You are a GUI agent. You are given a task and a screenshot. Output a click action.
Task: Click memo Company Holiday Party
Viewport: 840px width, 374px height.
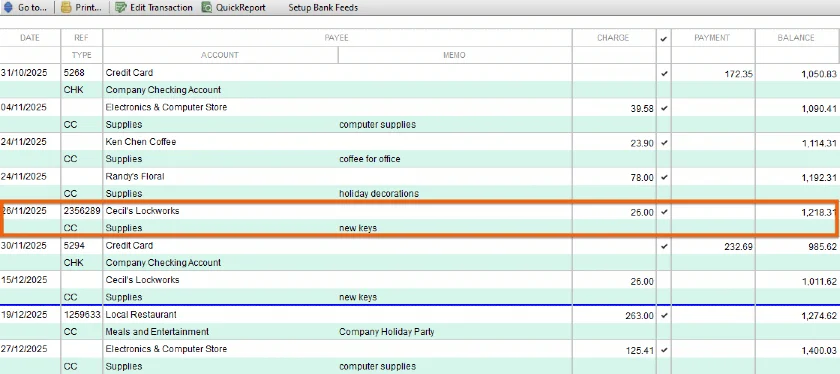[x=387, y=332]
